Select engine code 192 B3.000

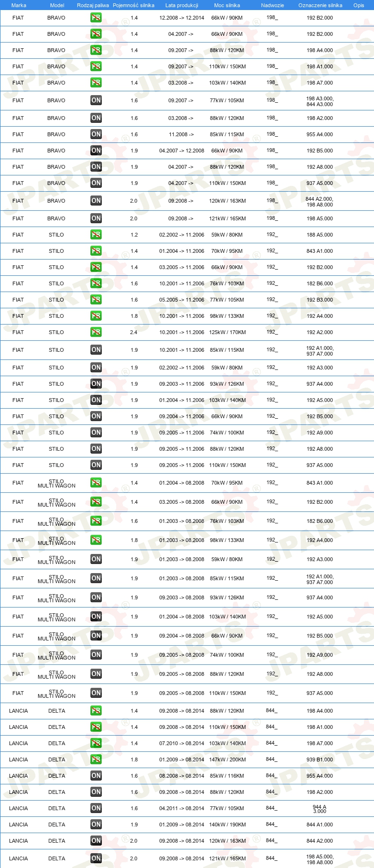coord(320,300)
